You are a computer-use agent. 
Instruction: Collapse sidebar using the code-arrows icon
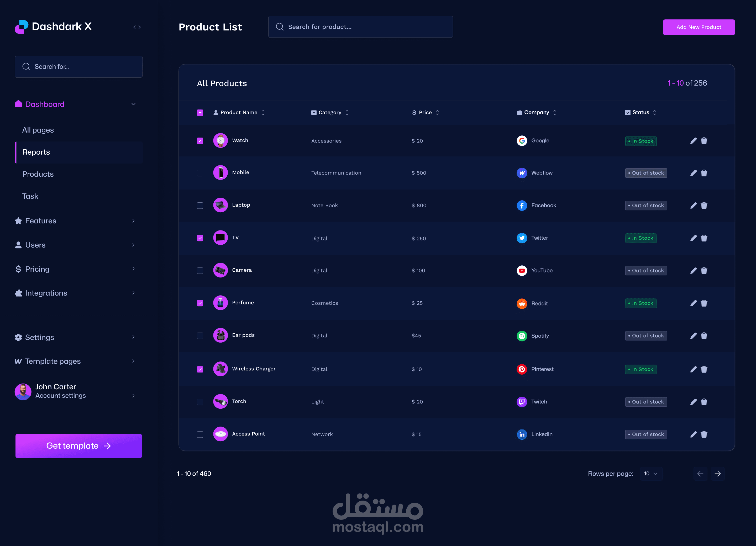(x=137, y=27)
